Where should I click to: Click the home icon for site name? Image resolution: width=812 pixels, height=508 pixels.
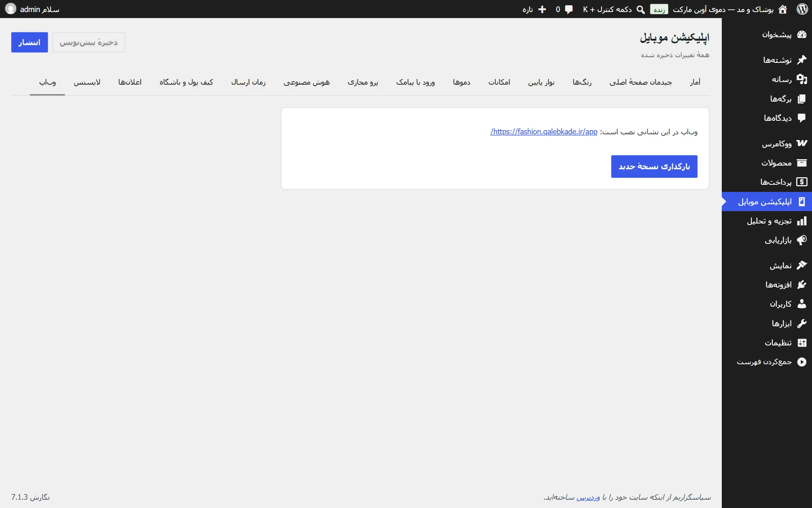[783, 9]
